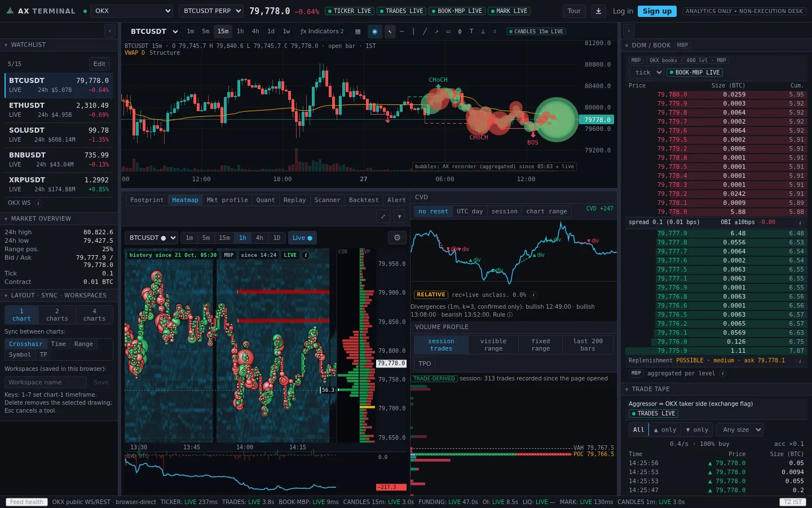Toggle Time sync between charts

click(x=59, y=344)
